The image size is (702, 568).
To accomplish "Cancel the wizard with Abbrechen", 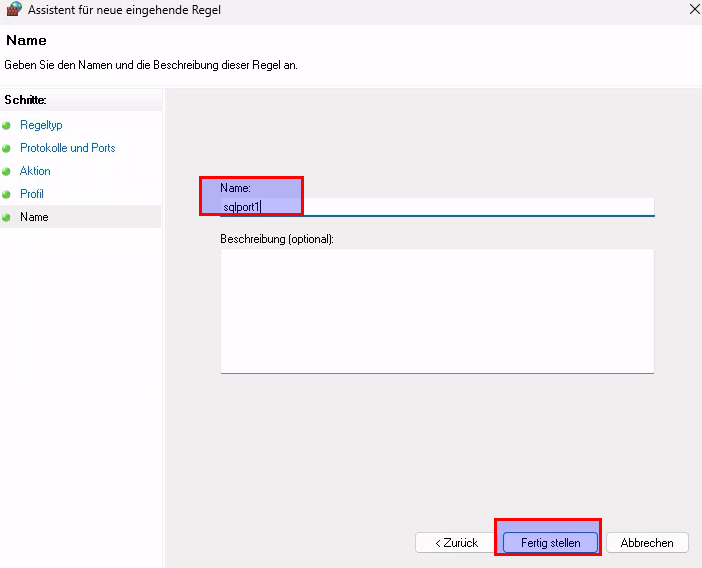I will [x=647, y=543].
